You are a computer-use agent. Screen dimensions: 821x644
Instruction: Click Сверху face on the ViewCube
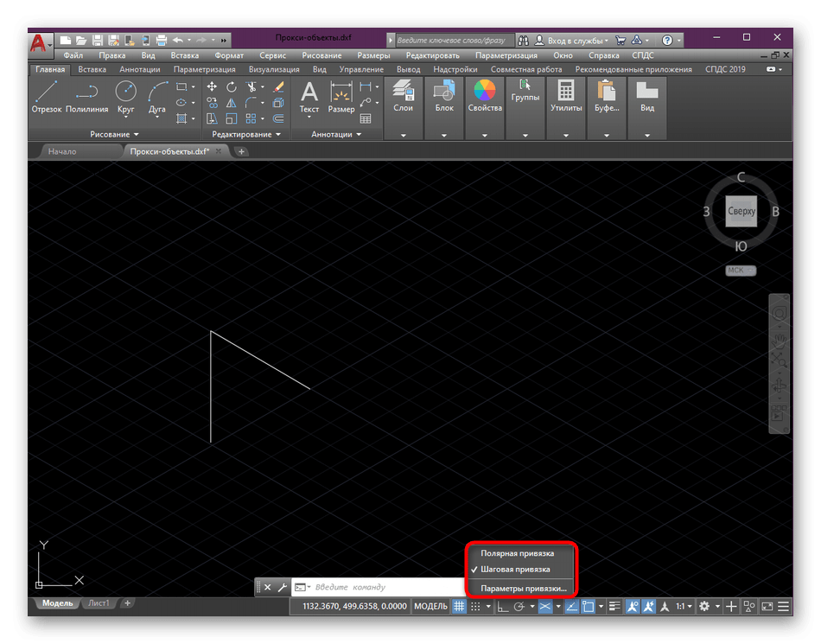point(741,211)
